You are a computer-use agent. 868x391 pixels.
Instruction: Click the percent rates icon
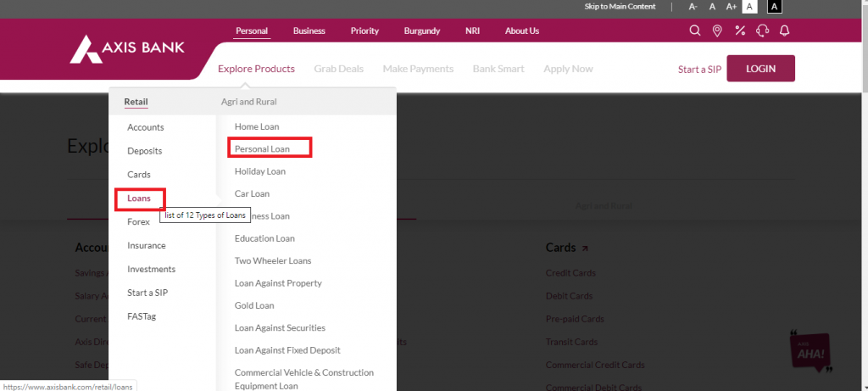(739, 31)
